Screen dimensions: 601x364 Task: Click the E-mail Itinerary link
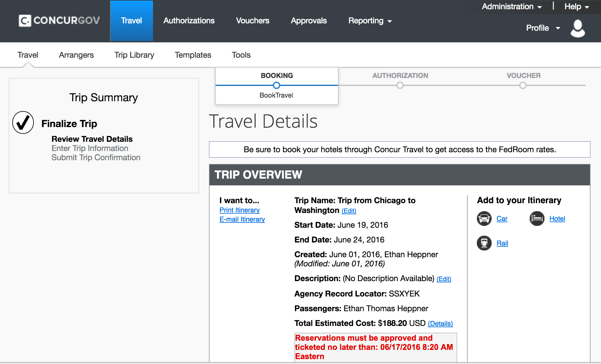coord(242,219)
